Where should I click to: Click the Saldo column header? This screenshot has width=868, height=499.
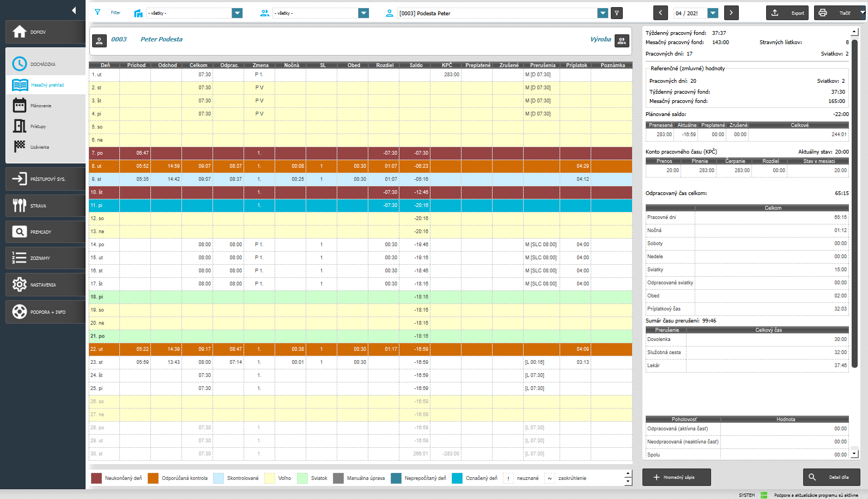(x=416, y=65)
